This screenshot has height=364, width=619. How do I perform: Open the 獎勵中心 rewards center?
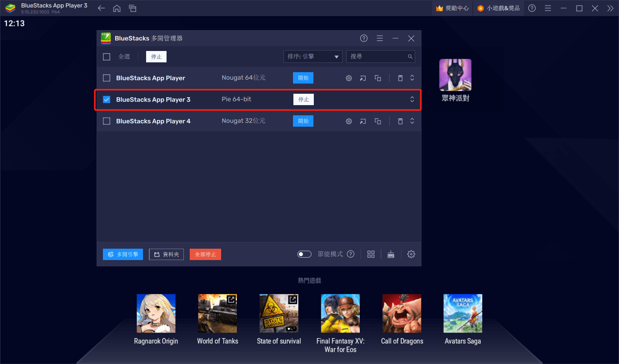point(452,8)
